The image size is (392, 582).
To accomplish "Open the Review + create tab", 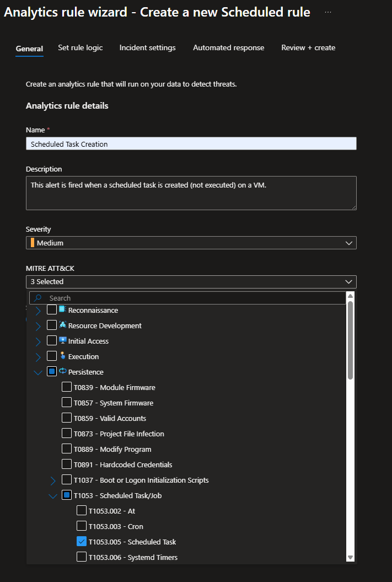I will [308, 48].
